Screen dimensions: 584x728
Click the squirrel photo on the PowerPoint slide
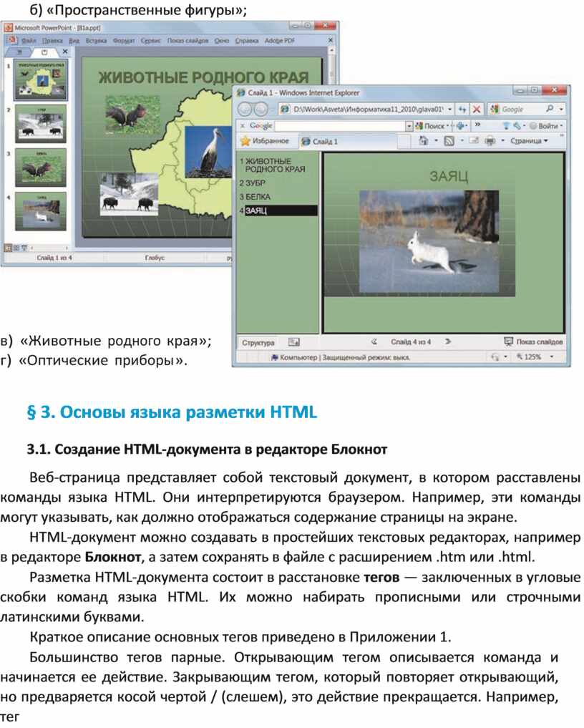tap(133, 116)
